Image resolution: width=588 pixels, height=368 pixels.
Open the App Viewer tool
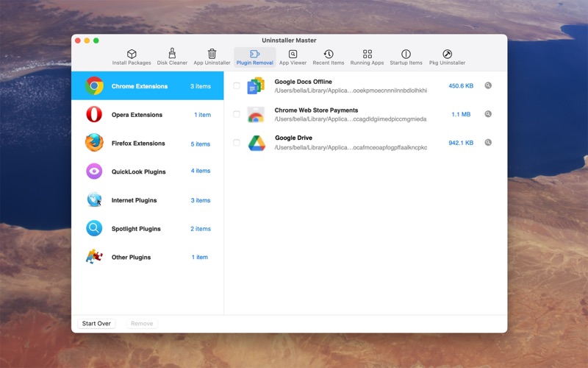[293, 57]
